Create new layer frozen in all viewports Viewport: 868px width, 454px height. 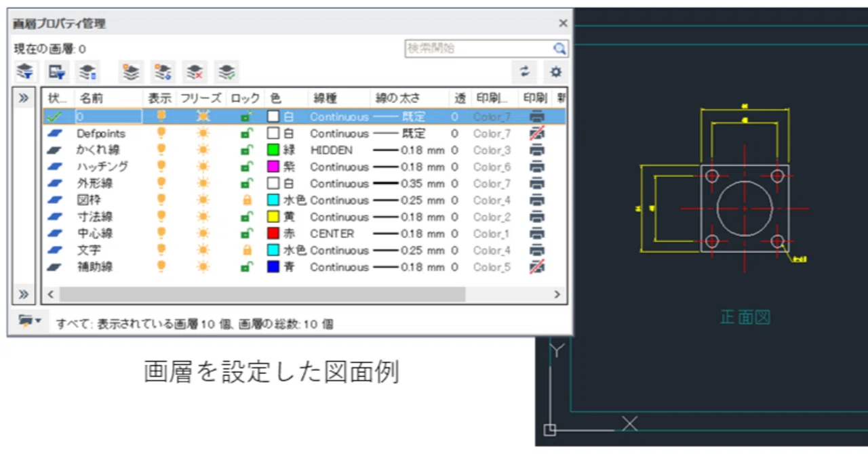(x=163, y=72)
